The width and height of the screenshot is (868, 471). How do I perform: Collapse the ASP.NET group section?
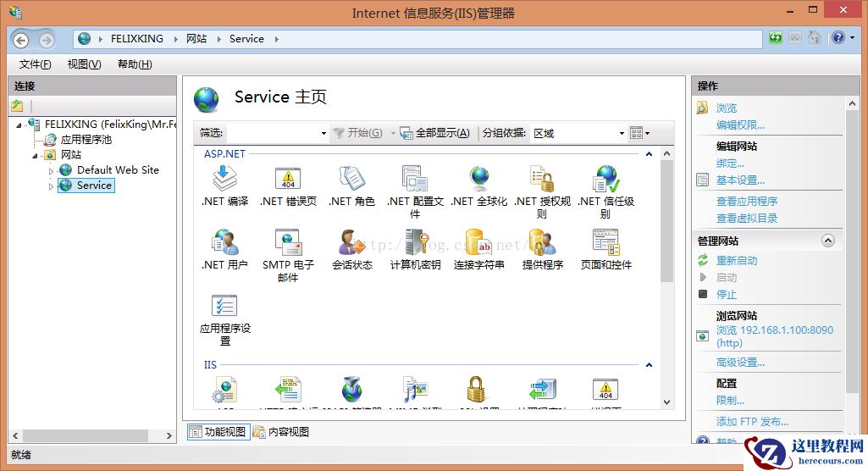coord(649,154)
